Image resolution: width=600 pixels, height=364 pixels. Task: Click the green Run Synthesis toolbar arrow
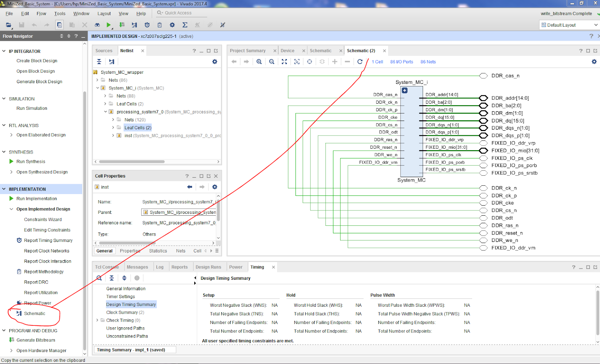(x=109, y=25)
